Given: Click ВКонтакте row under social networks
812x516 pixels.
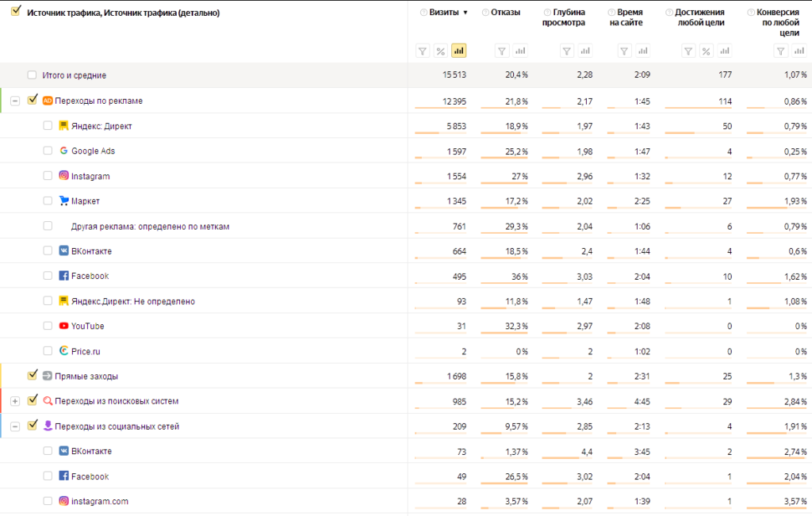Looking at the screenshot, I should pos(91,451).
